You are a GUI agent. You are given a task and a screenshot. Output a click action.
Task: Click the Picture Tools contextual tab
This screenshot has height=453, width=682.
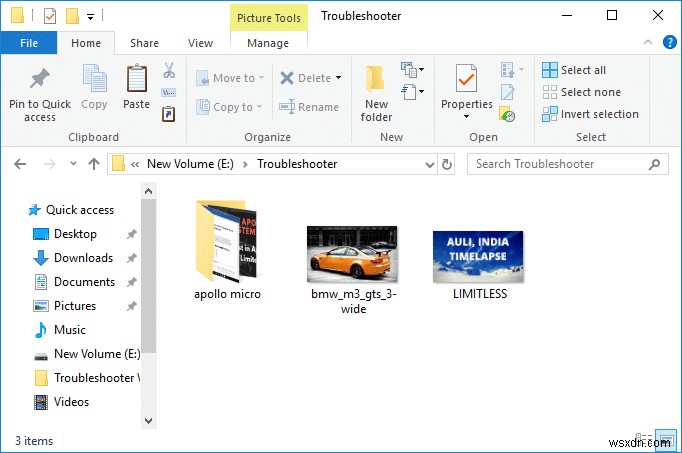click(269, 18)
